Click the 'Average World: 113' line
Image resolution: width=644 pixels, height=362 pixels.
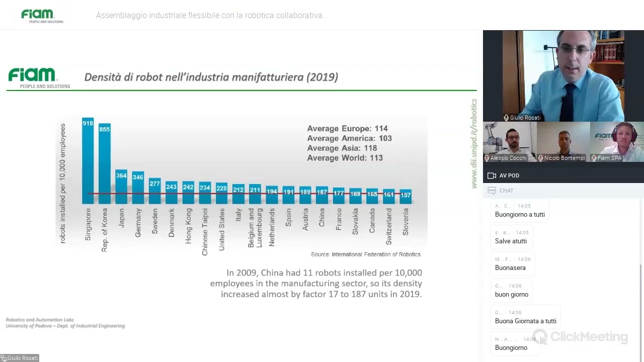point(345,158)
